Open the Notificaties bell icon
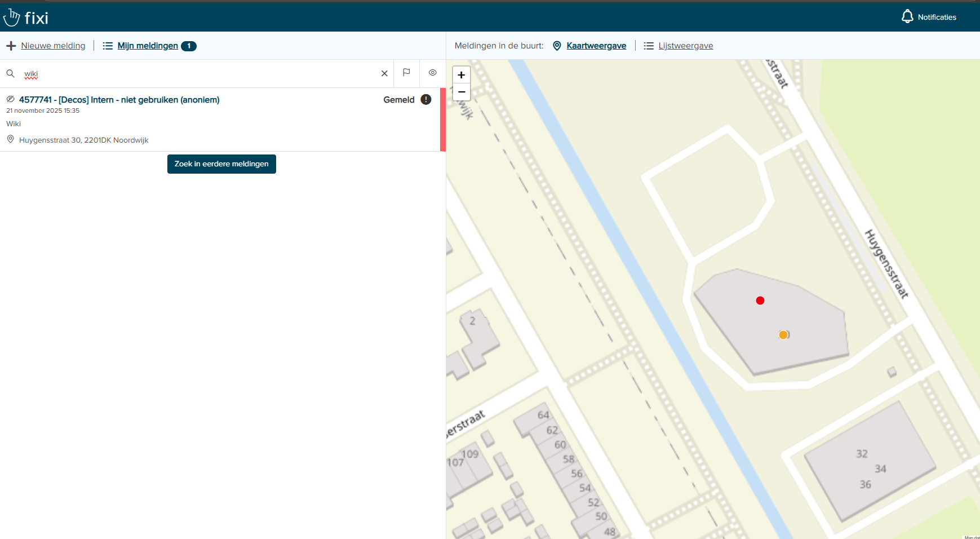Image resolution: width=980 pixels, height=539 pixels. point(907,17)
